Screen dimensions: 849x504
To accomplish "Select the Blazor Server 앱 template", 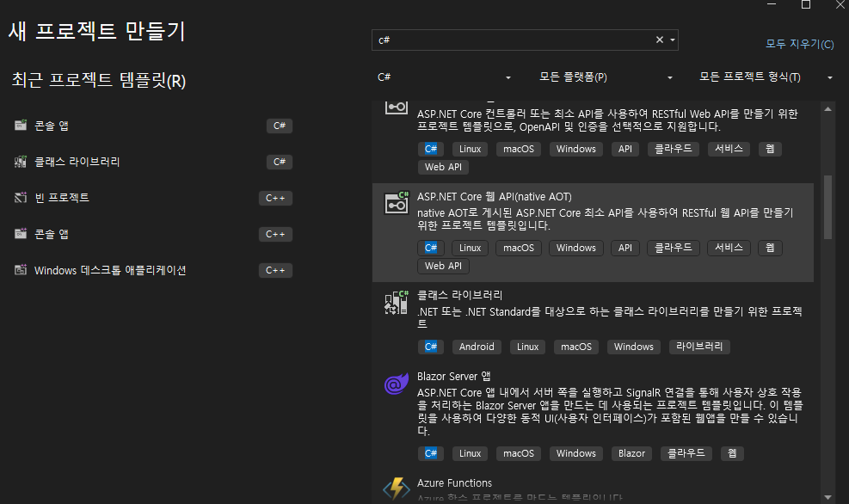I will pyautogui.click(x=593, y=417).
